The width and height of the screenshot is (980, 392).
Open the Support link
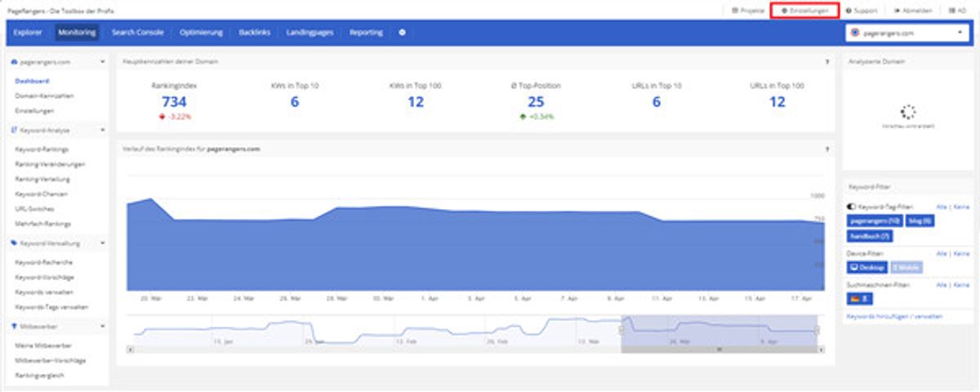coord(861,11)
